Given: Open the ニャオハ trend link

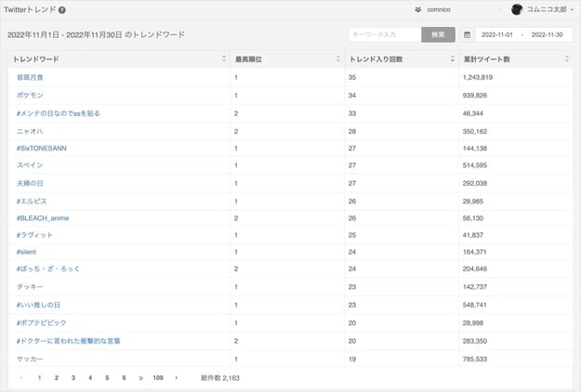Looking at the screenshot, I should (30, 131).
